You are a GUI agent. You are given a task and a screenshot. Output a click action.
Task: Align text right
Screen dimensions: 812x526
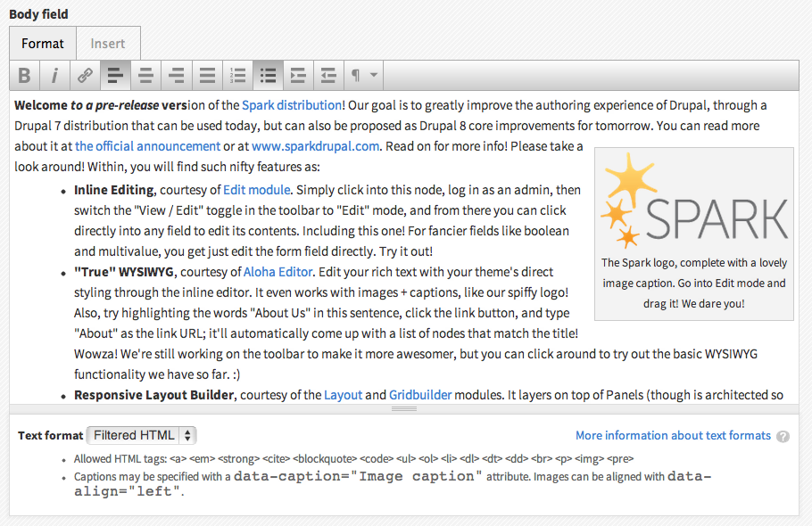pyautogui.click(x=177, y=76)
